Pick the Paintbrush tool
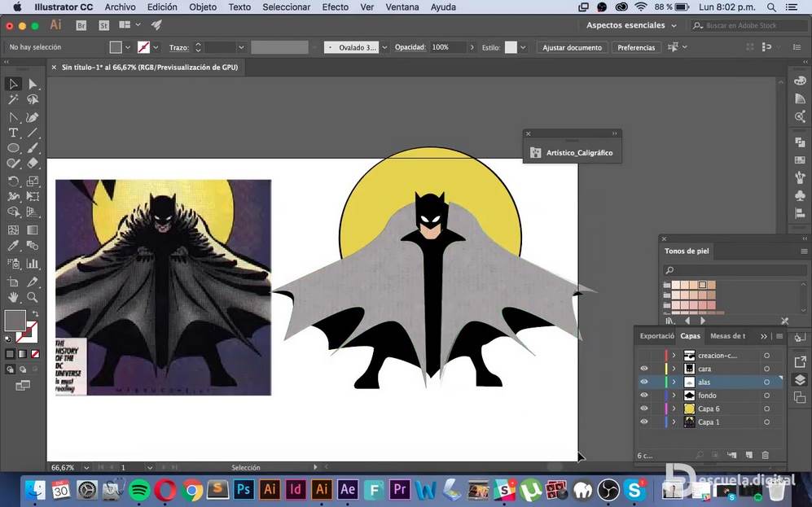Screen dimensions: 812x507 click(33, 148)
